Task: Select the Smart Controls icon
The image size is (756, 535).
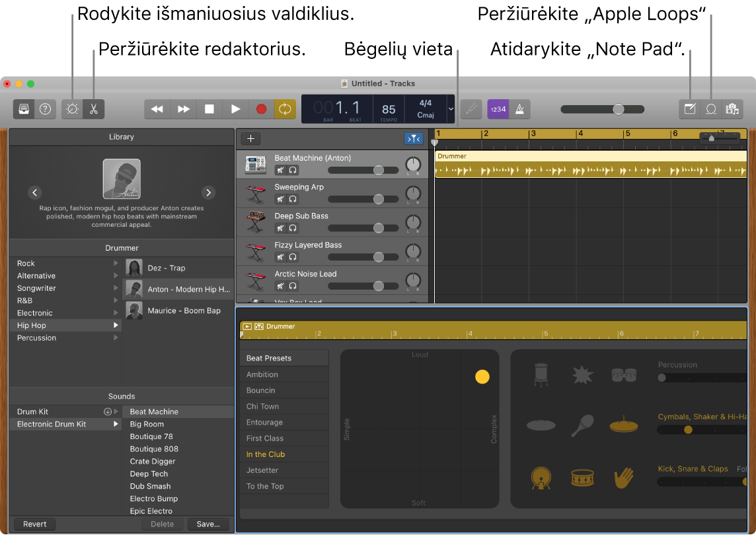Action: tap(71, 109)
